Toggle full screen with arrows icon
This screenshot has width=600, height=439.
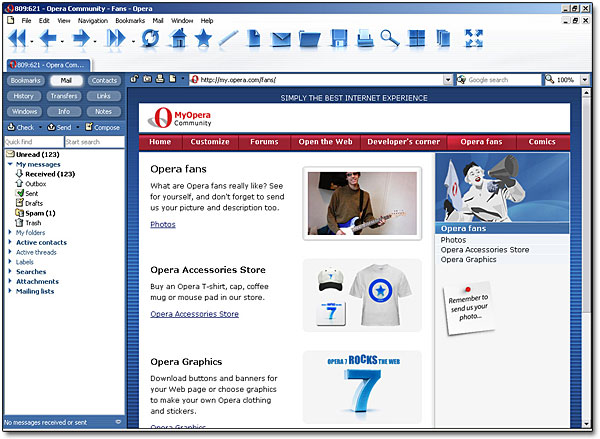coord(474,39)
